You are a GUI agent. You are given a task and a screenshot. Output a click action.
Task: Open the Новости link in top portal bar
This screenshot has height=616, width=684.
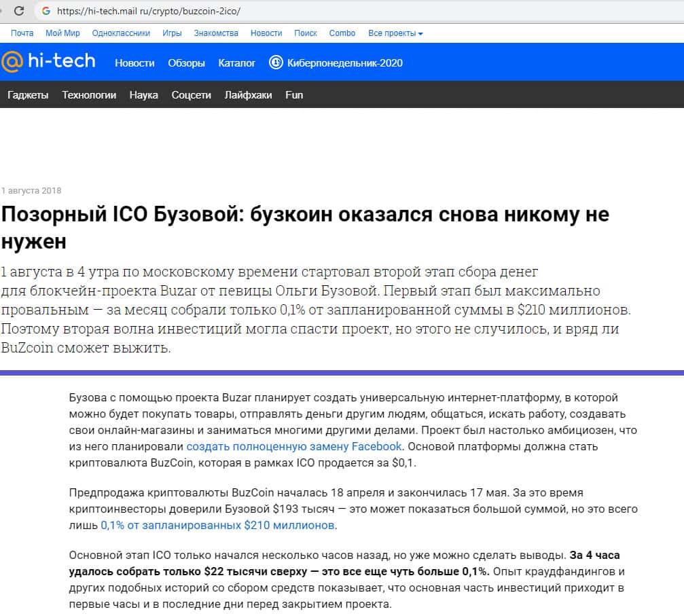coord(266,33)
